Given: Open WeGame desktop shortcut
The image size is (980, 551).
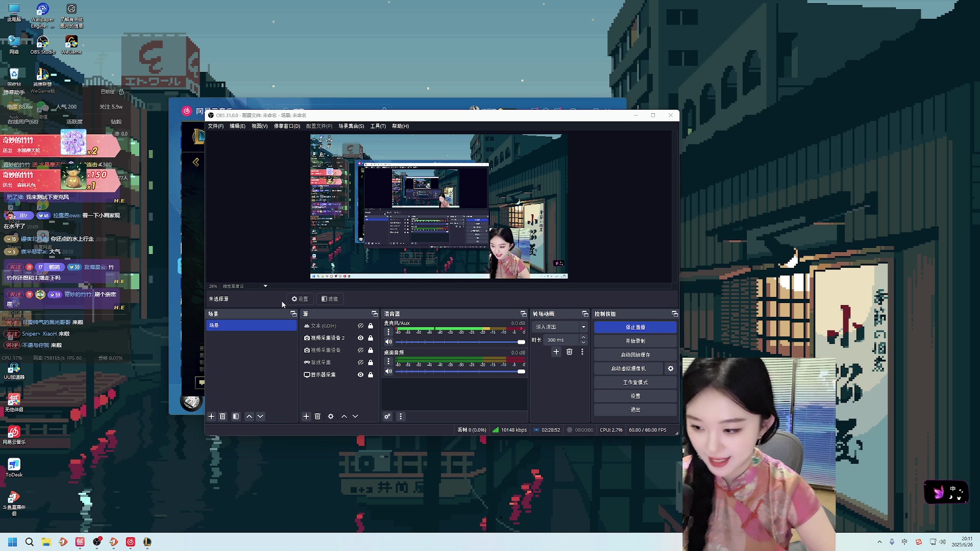Looking at the screenshot, I should tap(71, 44).
